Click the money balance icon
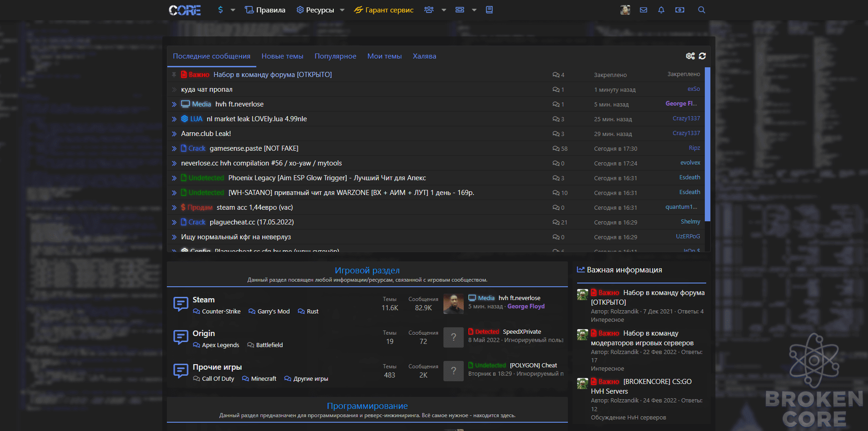The height and width of the screenshot is (431, 868). click(x=679, y=10)
